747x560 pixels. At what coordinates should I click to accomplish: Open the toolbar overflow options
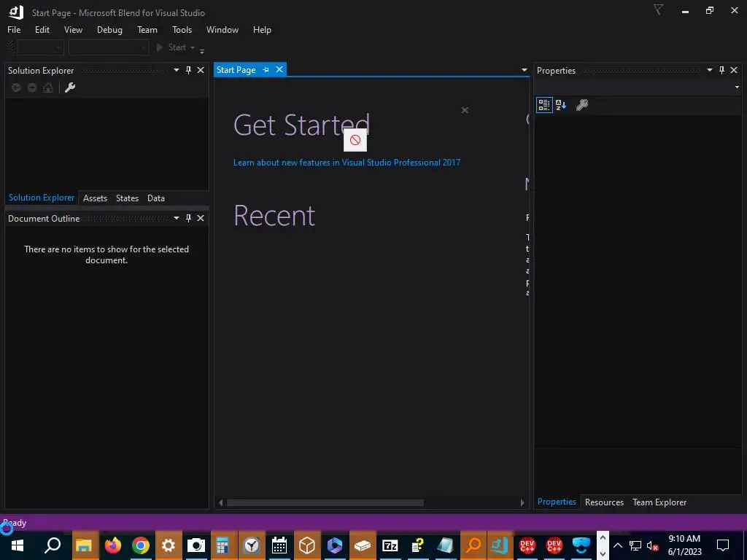(202, 50)
